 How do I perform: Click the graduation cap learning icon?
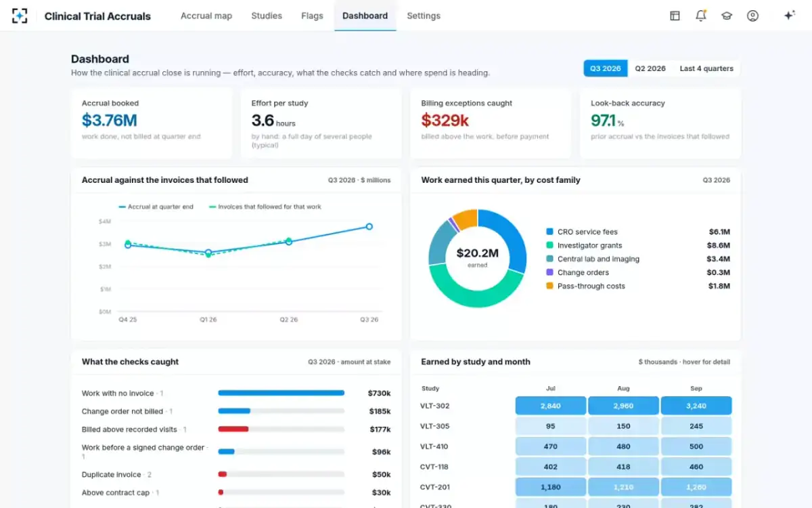[x=727, y=16]
